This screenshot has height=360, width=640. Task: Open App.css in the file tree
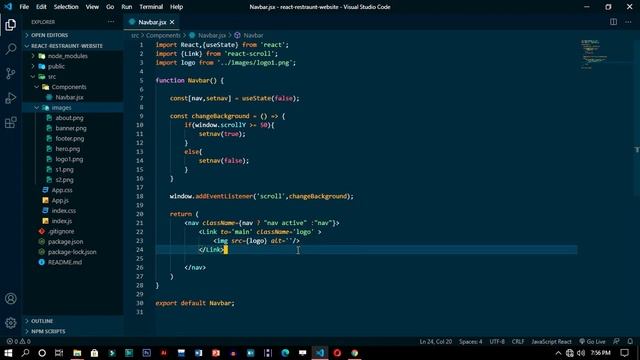62,190
